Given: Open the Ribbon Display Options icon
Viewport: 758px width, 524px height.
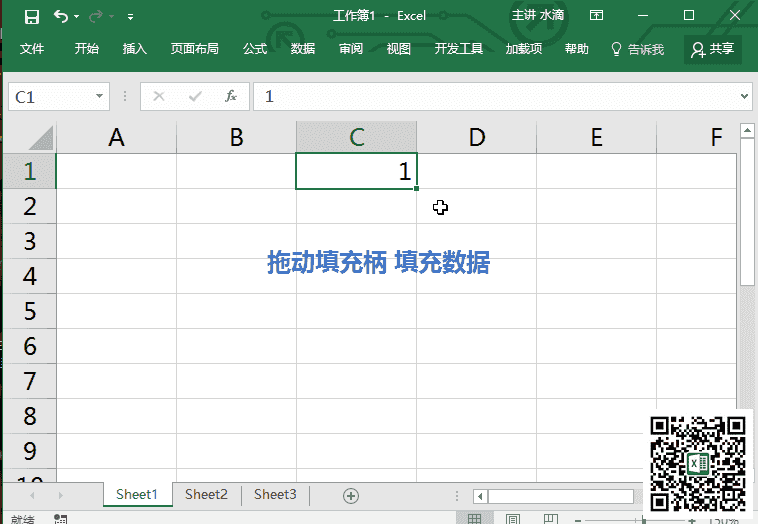Looking at the screenshot, I should click(597, 15).
